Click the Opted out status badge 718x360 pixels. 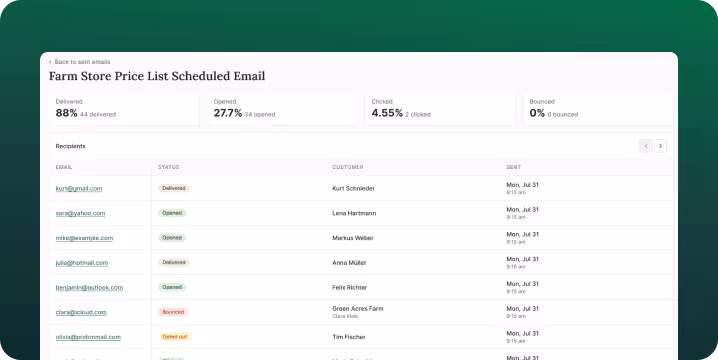[174, 337]
